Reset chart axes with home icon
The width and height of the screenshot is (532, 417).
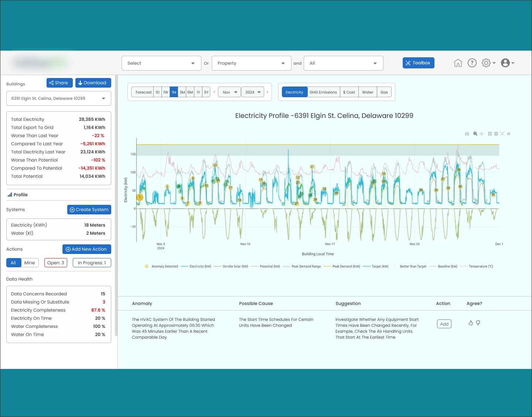509,134
